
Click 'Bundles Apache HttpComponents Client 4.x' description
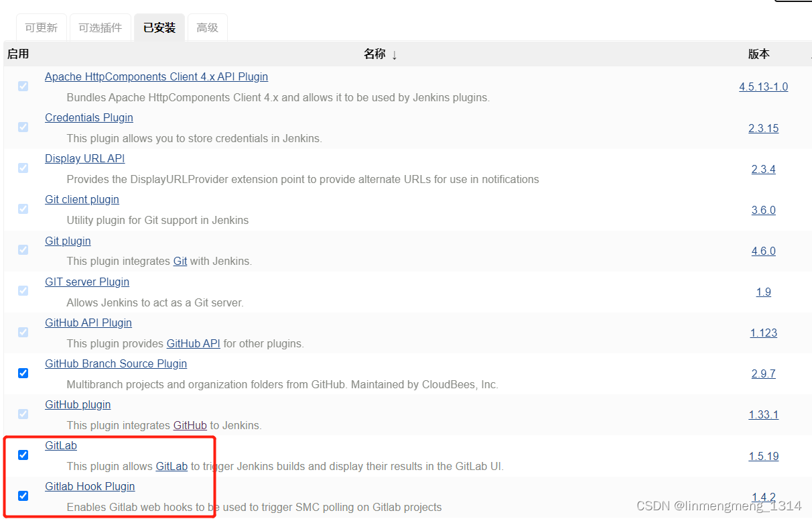click(278, 98)
